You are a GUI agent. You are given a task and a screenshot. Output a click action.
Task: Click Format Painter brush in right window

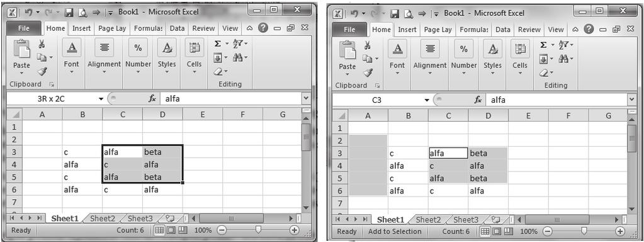click(x=368, y=72)
